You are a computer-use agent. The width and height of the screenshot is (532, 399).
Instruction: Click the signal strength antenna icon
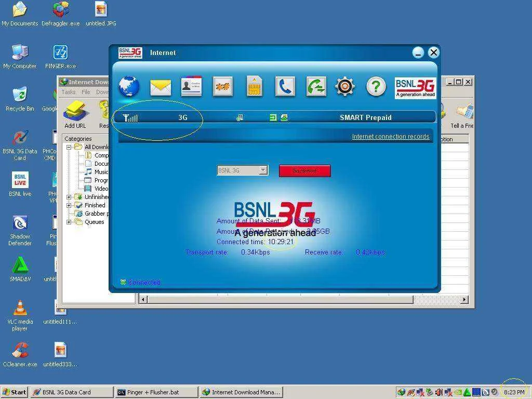coord(130,118)
